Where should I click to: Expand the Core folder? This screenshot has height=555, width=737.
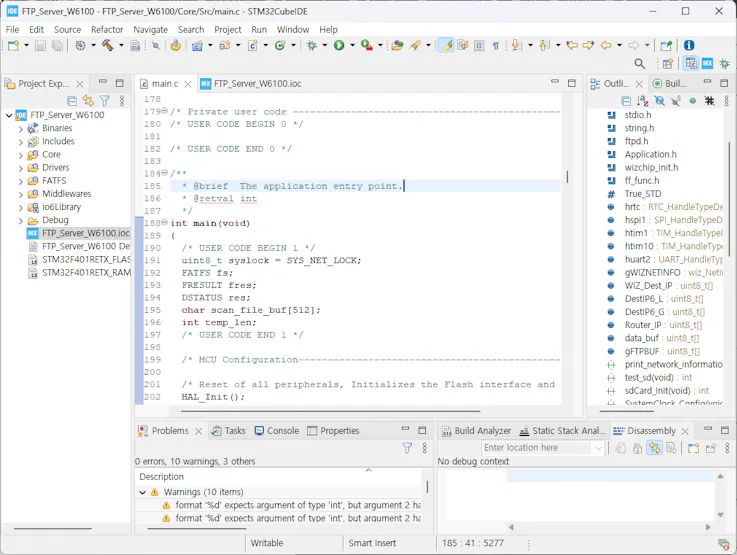tap(20, 155)
